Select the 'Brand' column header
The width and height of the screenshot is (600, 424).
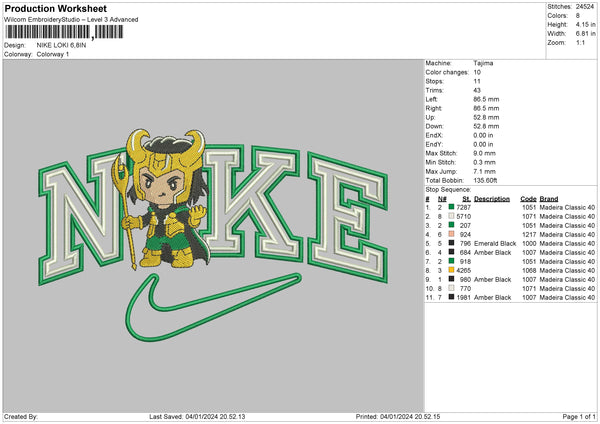(549, 199)
